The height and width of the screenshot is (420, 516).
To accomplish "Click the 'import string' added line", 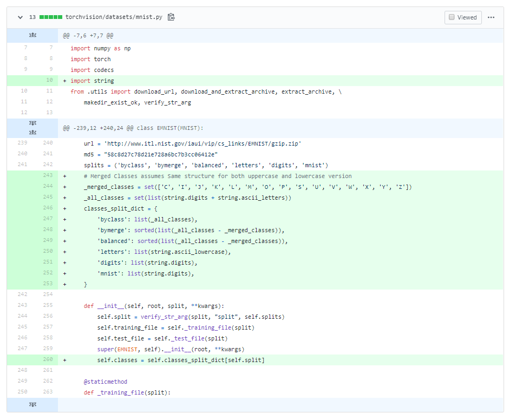I will [x=92, y=81].
